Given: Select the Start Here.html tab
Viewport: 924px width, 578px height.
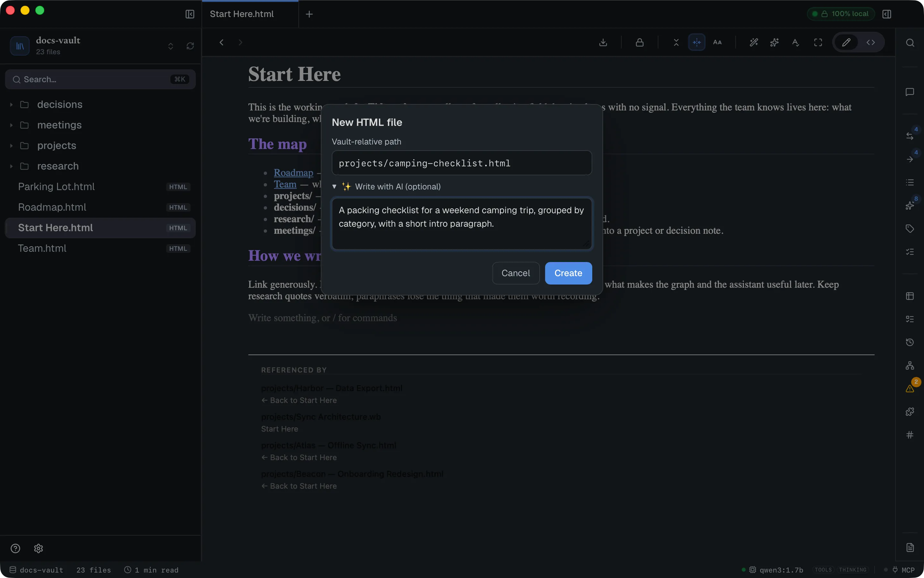Looking at the screenshot, I should (x=250, y=14).
